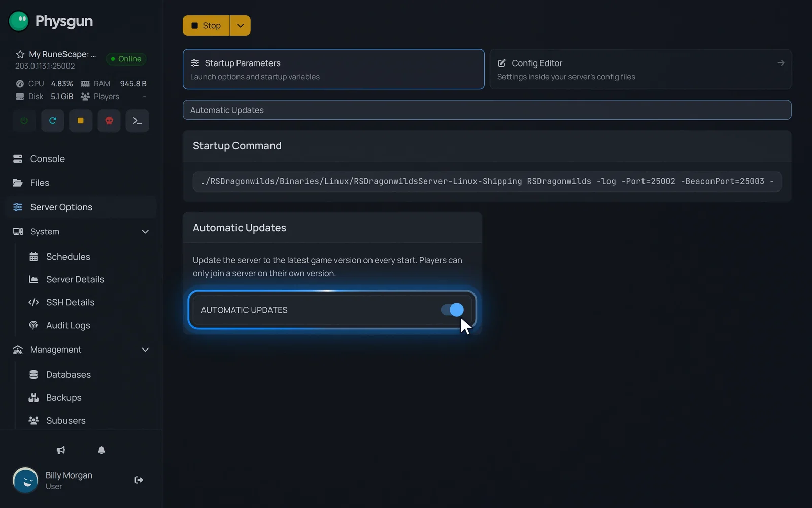Click the server address 203.0.113.1:25002
This screenshot has width=812, height=508.
45,66
